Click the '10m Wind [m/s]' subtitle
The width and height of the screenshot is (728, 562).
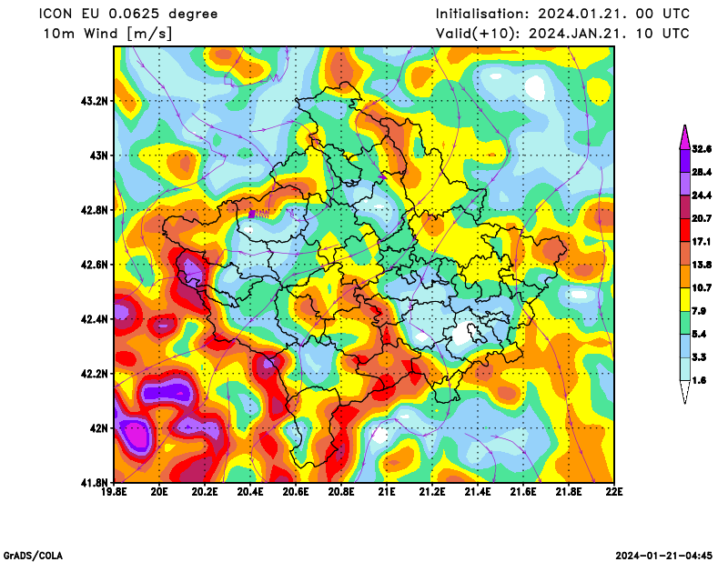point(107,34)
